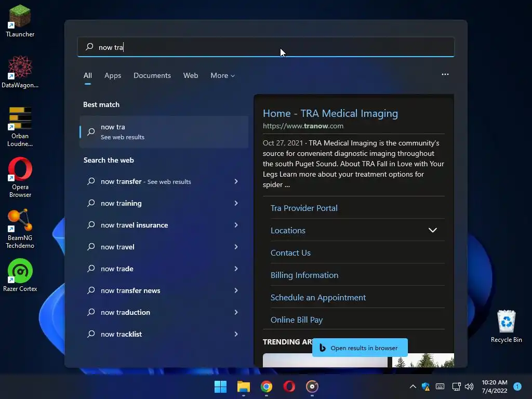Switch to the Web filter tab
532x399 pixels.
pos(191,76)
